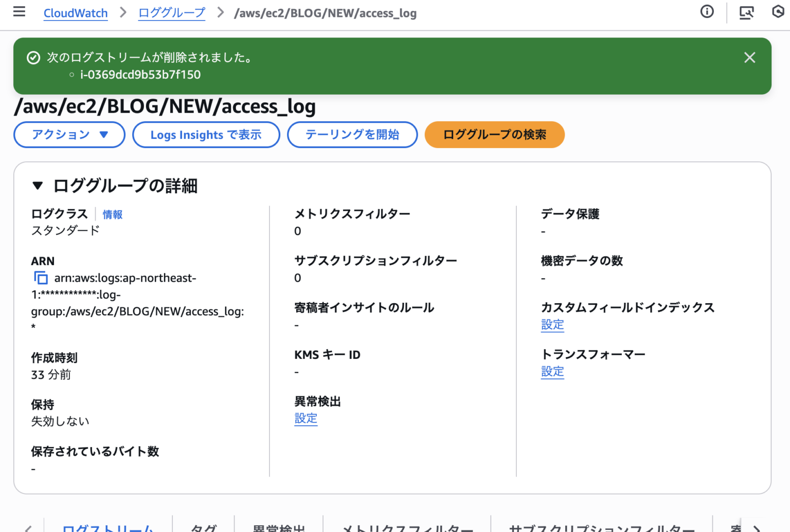Click the left chevron beside the tab bar

coord(28,528)
